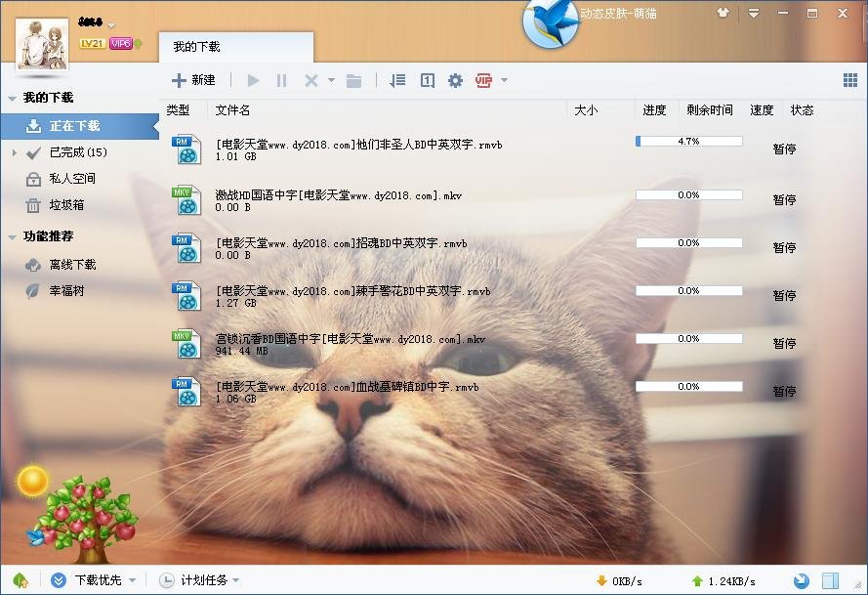Click the 1.24KB/s upload speed indicator
868x595 pixels.
point(723,581)
